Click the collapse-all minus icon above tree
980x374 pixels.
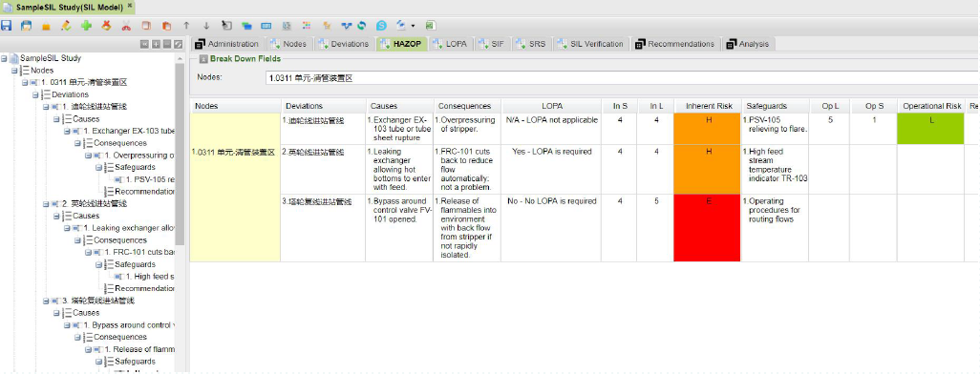click(167, 44)
